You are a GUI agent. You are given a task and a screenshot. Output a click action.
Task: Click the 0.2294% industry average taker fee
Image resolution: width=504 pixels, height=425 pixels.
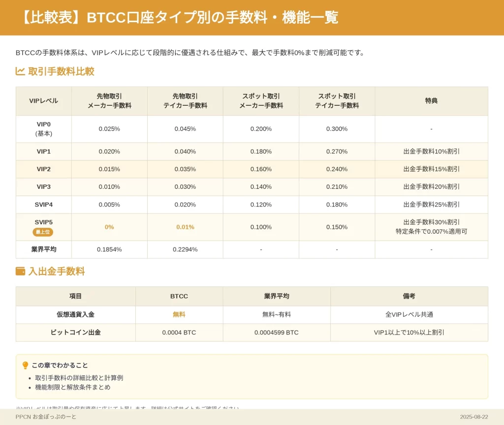185,249
